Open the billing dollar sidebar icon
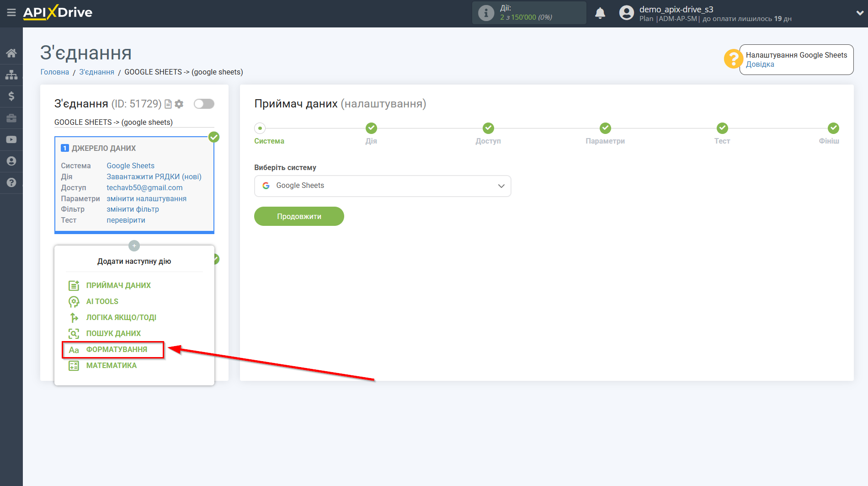 click(x=11, y=96)
